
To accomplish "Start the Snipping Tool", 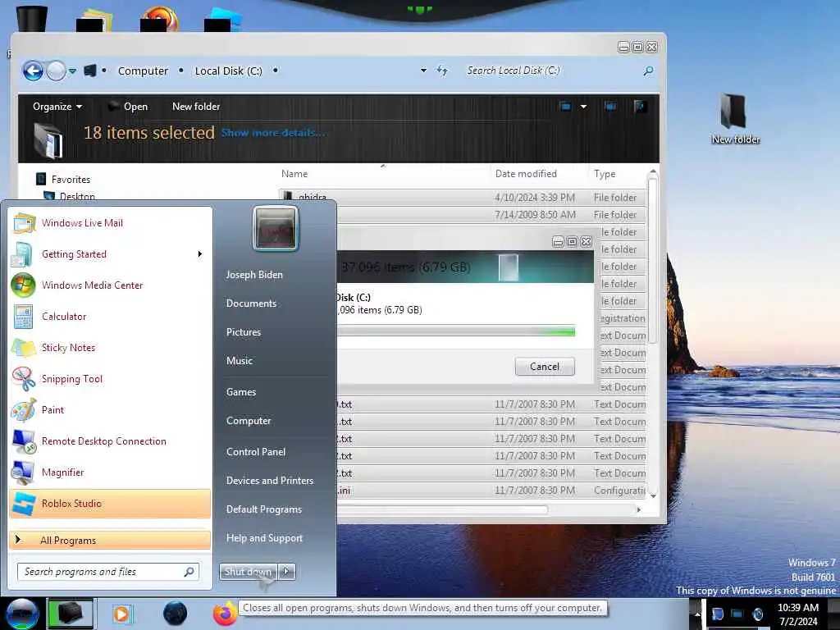I will click(x=110, y=379).
